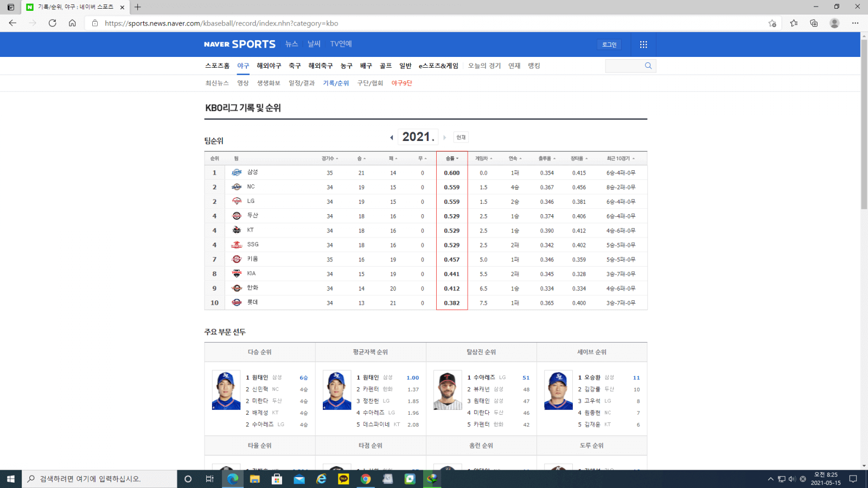Click the 현재 (current) season button
The width and height of the screenshot is (868, 488).
point(461,137)
